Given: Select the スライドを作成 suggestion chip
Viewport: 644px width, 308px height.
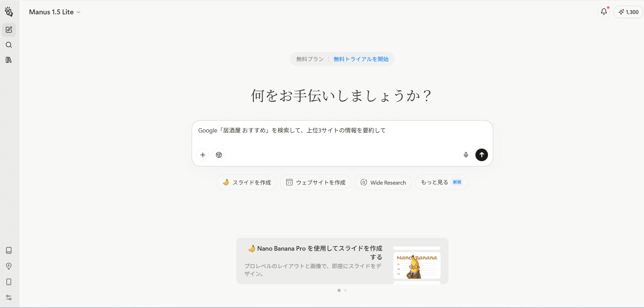Looking at the screenshot, I should click(x=246, y=182).
